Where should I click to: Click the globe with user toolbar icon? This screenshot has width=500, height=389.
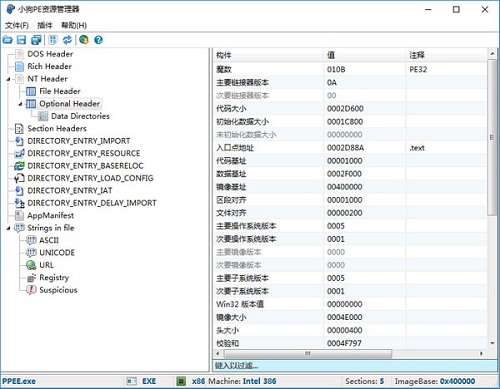(x=84, y=40)
